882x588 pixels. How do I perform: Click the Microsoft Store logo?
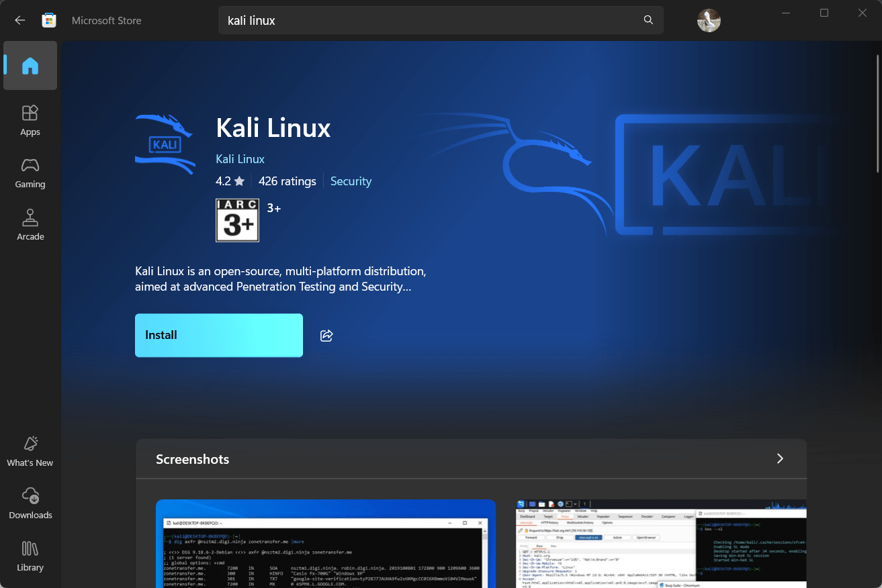pyautogui.click(x=48, y=20)
